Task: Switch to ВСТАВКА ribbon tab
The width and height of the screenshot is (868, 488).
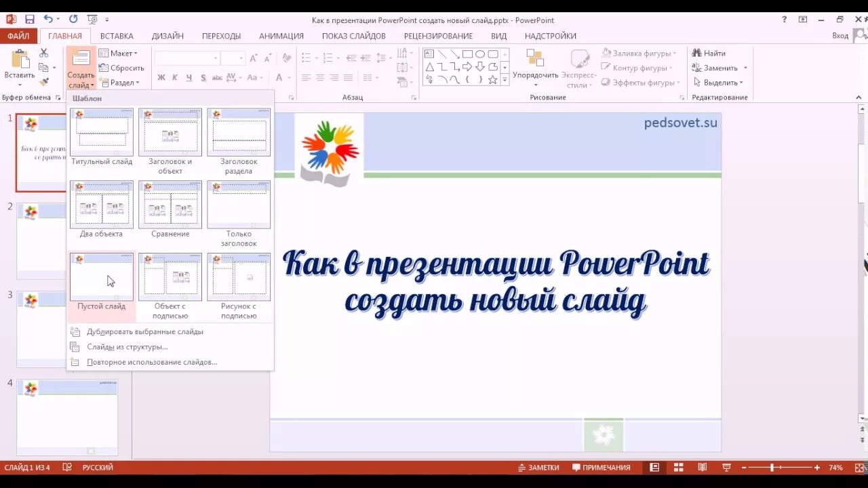Action: click(x=117, y=36)
